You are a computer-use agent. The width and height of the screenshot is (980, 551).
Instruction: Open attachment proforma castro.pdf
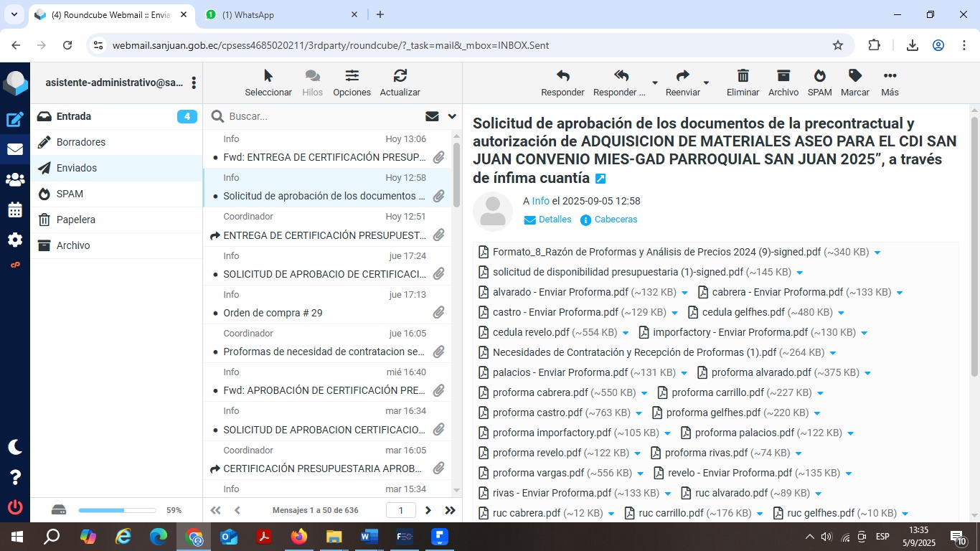coord(537,413)
